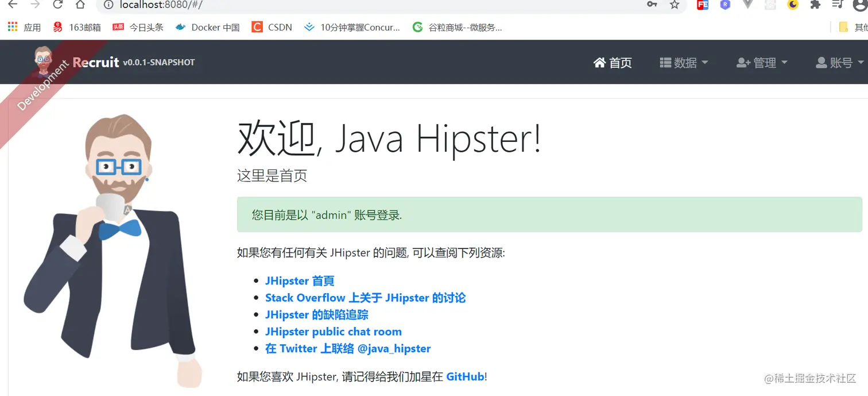Open the Apps grid bookmark
This screenshot has width=868, height=396.
coord(24,27)
